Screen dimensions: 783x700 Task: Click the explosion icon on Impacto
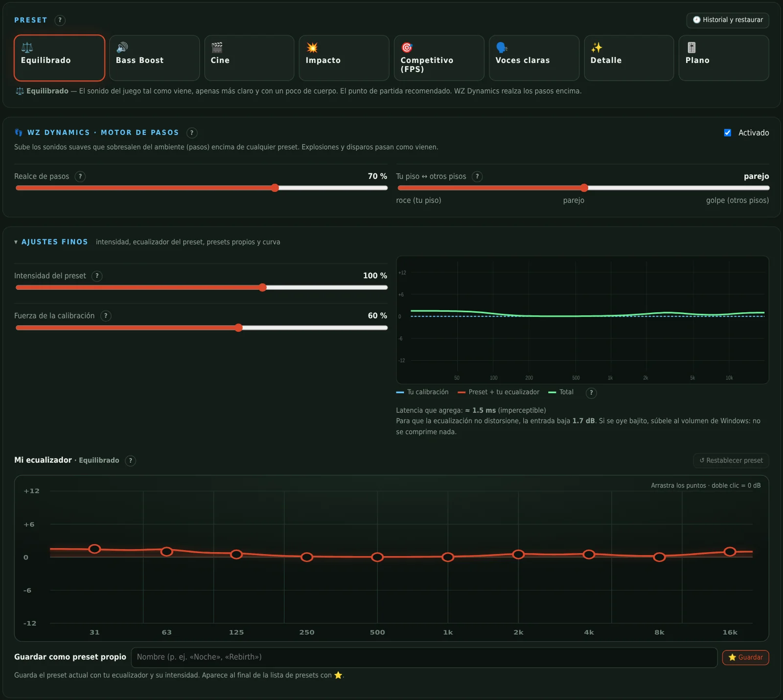point(312,47)
